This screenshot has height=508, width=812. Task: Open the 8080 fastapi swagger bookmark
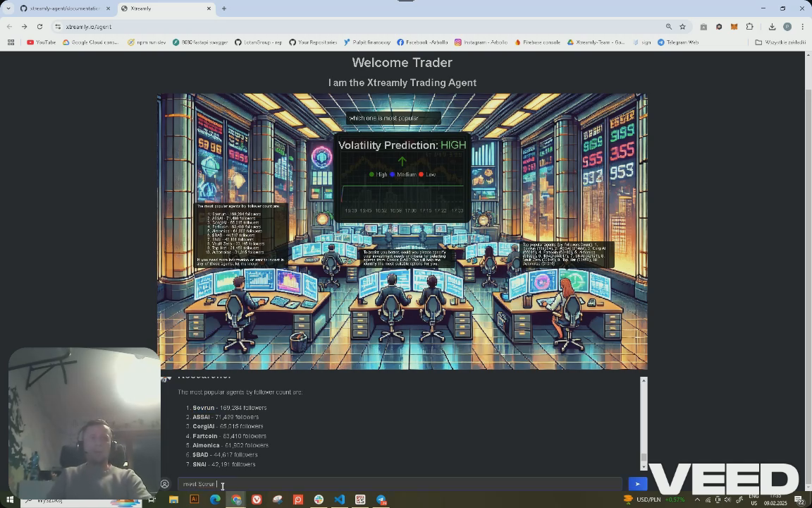click(200, 42)
